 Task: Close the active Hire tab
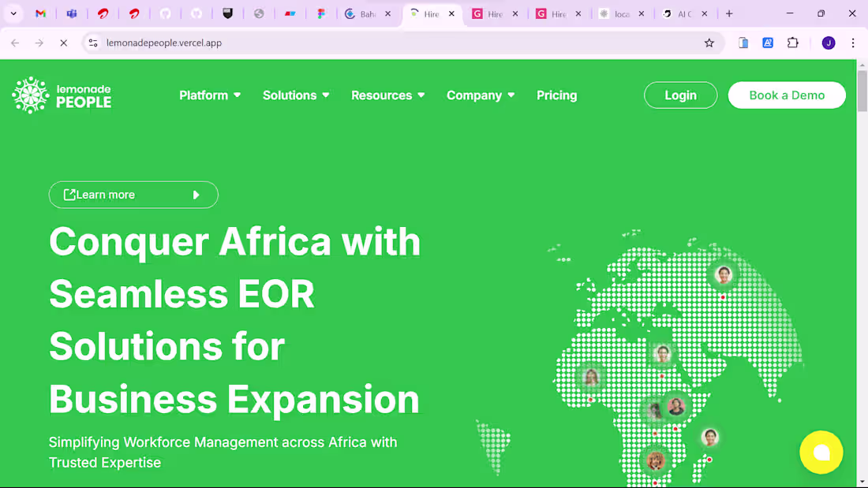point(451,14)
